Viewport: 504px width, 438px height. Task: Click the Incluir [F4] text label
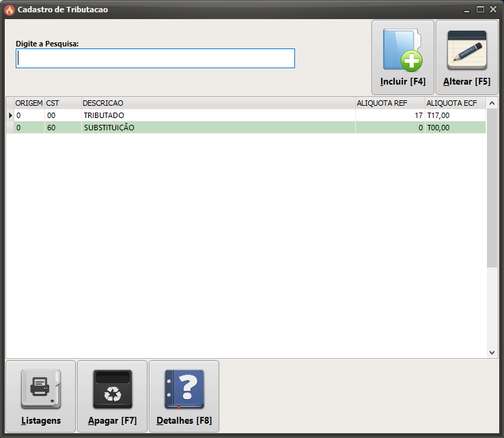(403, 82)
